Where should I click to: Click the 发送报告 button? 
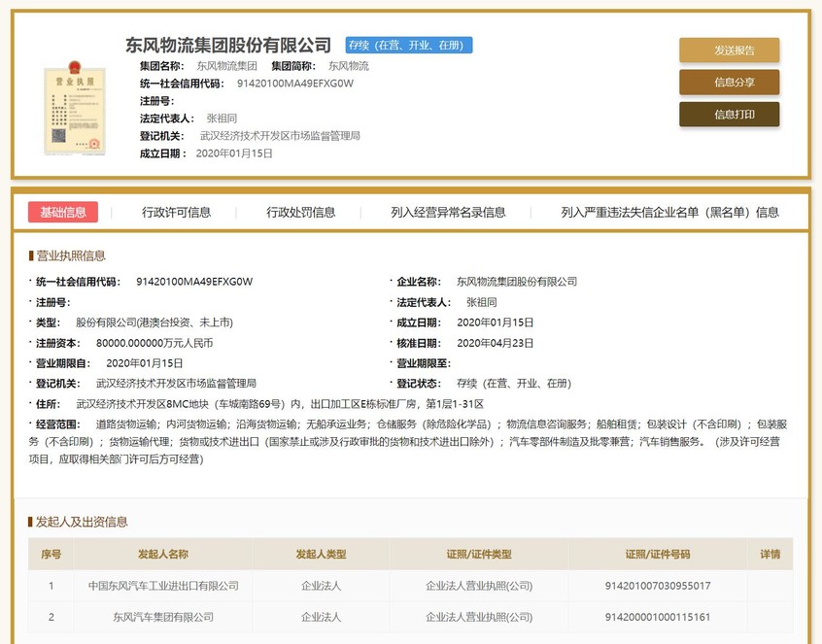click(729, 51)
